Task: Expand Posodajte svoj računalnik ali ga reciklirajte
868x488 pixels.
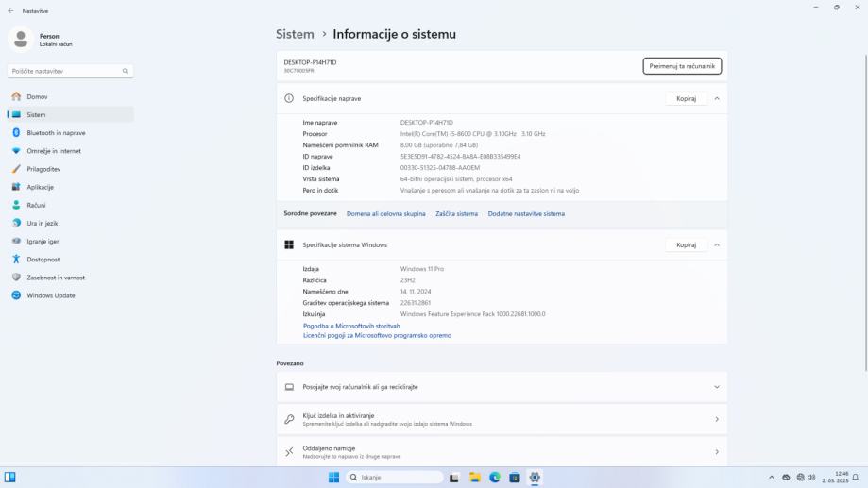Action: point(502,387)
